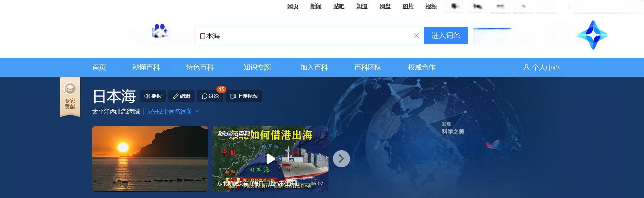Click the 网页 top link
This screenshot has height=198, width=644.
point(293,6)
